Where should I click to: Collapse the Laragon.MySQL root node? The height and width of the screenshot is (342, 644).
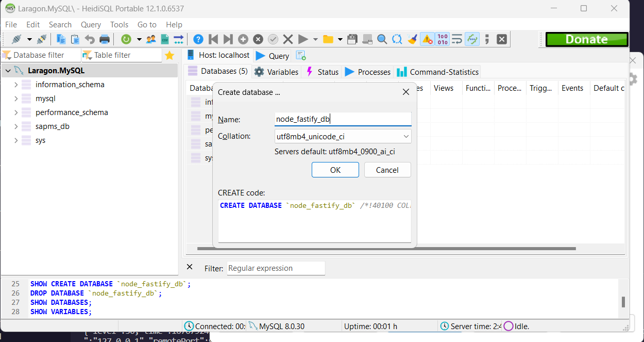[x=8, y=71]
